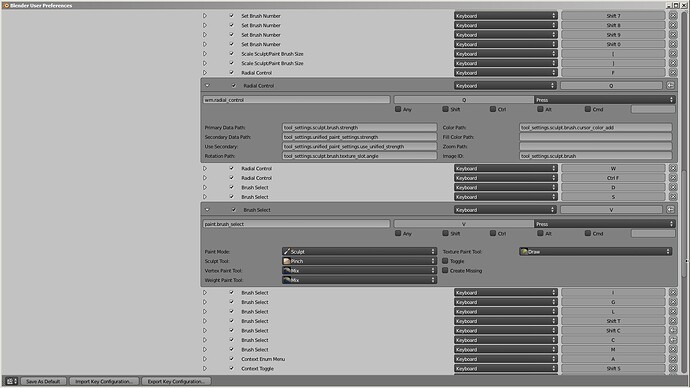Viewport: 690px width, 388px height.
Task: Remove the Brush Select S keymap item
Action: (673, 197)
